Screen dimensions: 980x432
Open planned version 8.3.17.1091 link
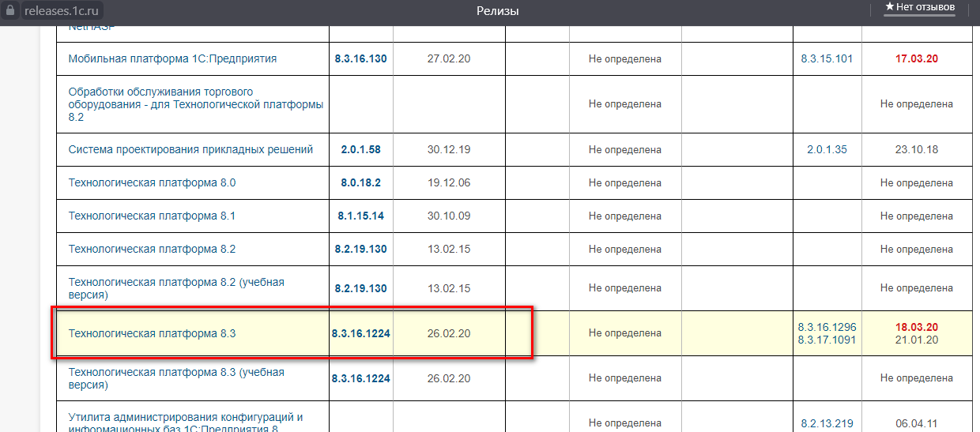pyautogui.click(x=827, y=340)
